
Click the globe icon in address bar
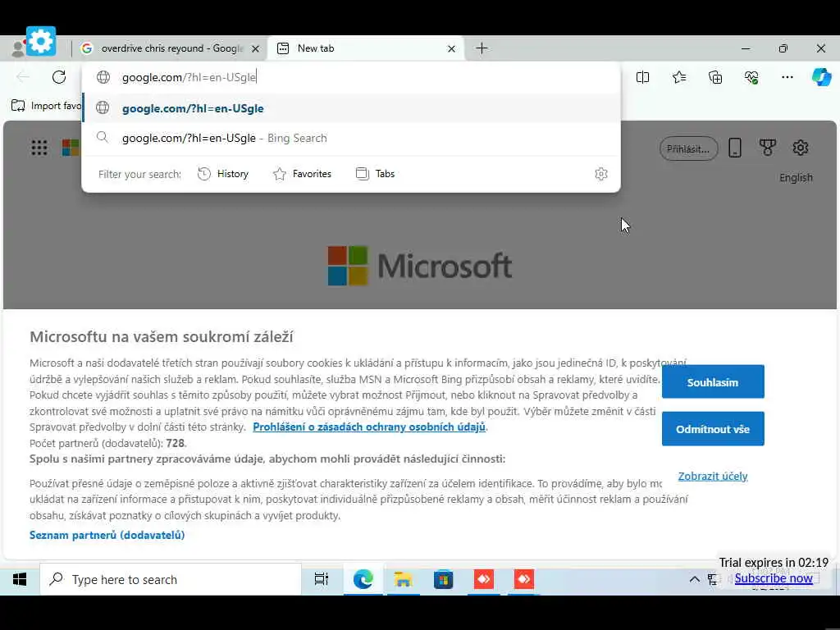(x=103, y=77)
